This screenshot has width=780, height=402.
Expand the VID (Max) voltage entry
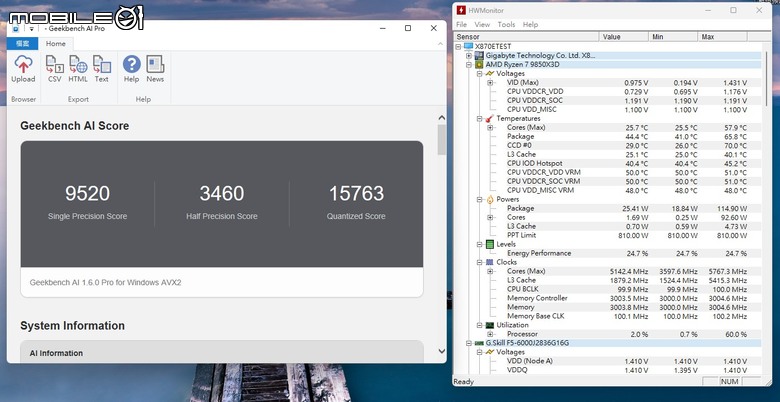(x=490, y=82)
